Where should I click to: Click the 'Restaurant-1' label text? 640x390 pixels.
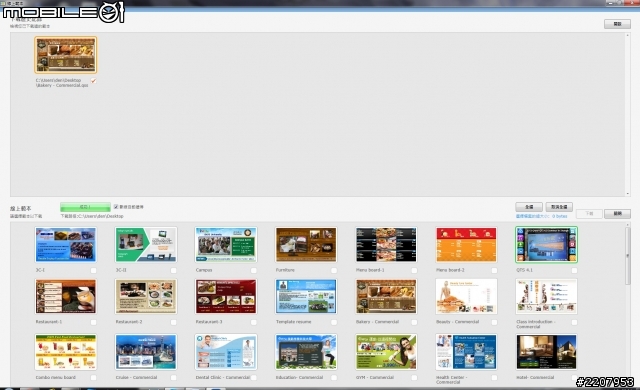point(49,322)
